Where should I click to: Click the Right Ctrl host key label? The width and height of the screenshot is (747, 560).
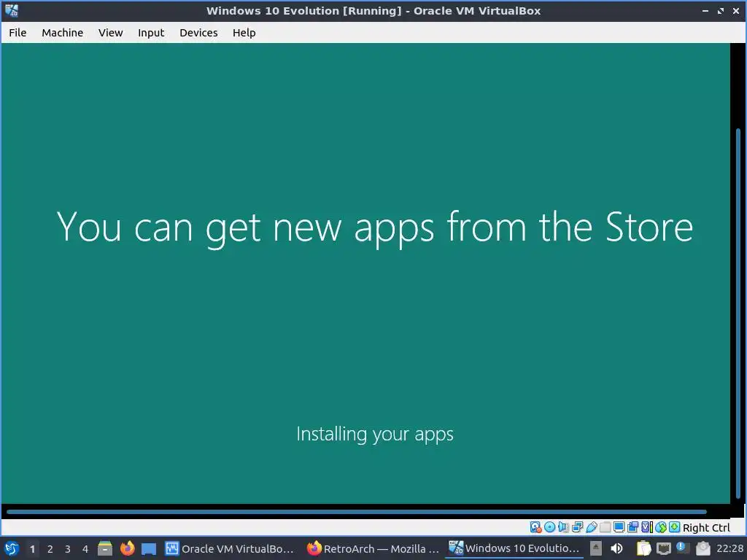tap(706, 528)
